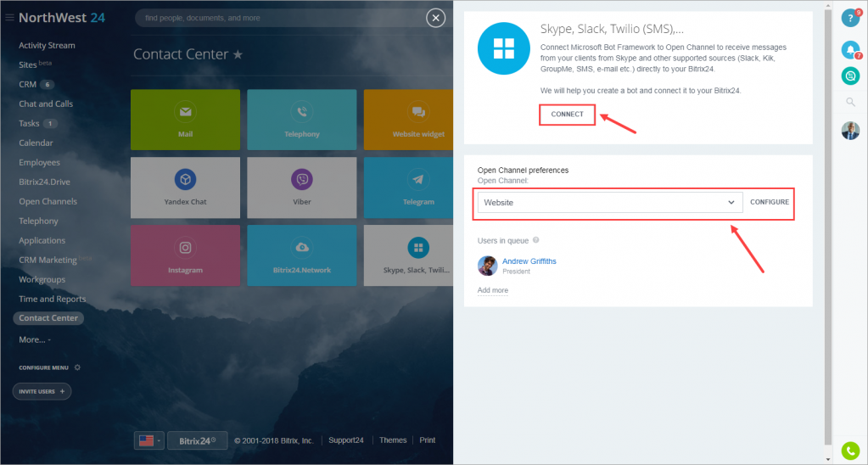Click the Configure Menu gear icon

pyautogui.click(x=77, y=367)
